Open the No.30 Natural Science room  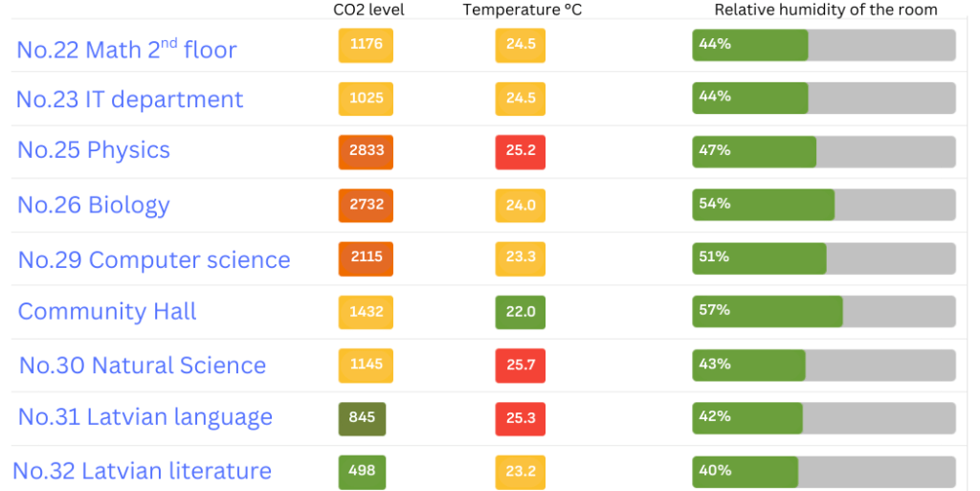pos(143,365)
